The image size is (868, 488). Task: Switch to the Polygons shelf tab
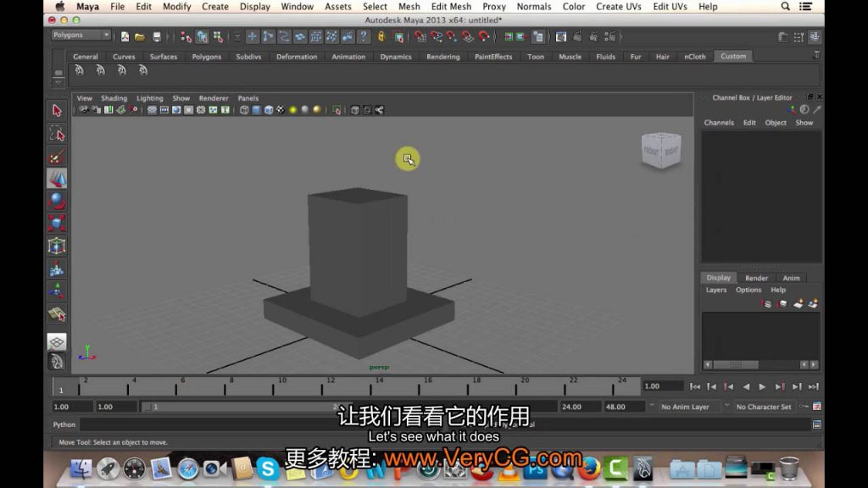point(207,57)
